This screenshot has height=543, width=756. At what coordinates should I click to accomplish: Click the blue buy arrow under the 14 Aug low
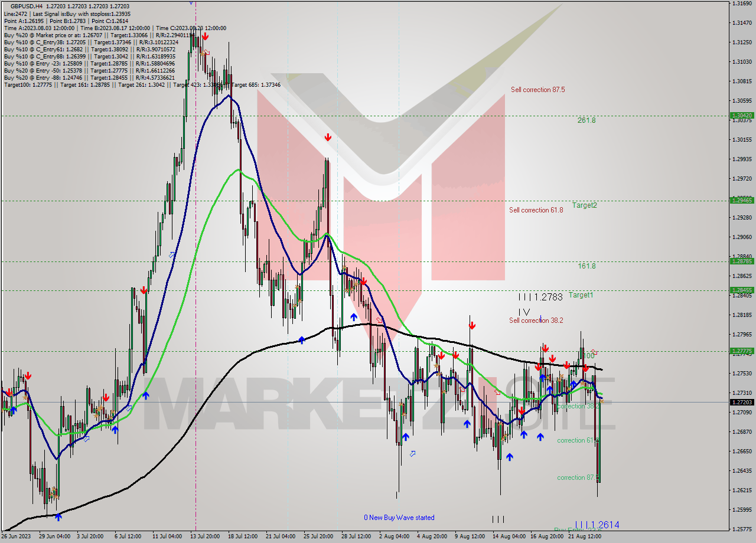click(x=509, y=456)
